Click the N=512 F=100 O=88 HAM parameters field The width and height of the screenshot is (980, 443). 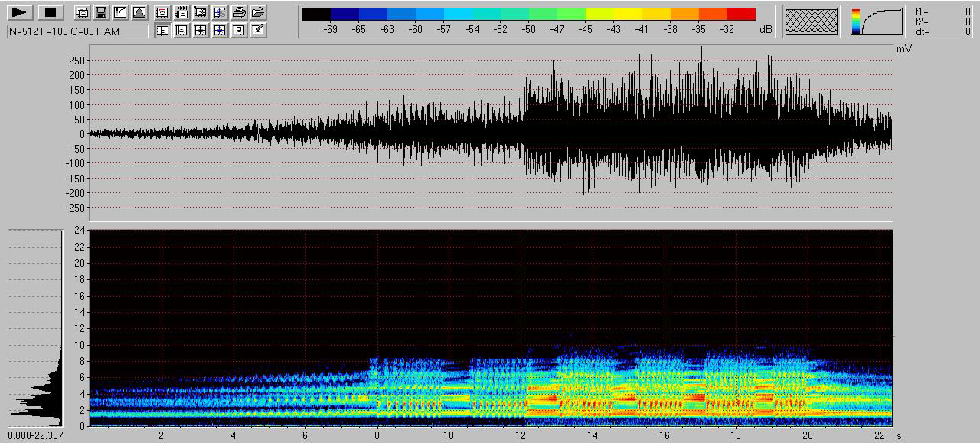pos(77,31)
